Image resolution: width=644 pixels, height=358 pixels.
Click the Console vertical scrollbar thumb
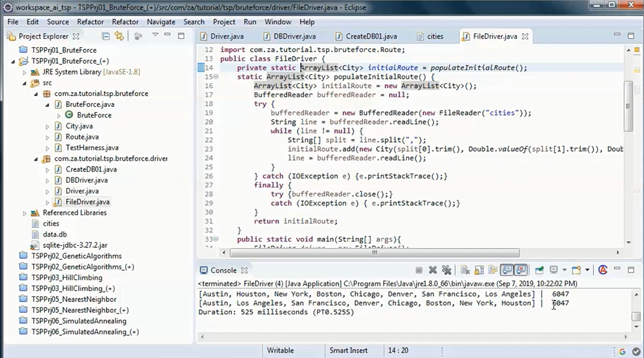[636, 317]
